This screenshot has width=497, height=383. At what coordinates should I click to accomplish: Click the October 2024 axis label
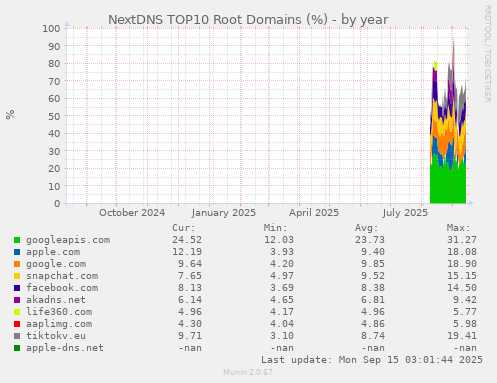click(x=132, y=213)
